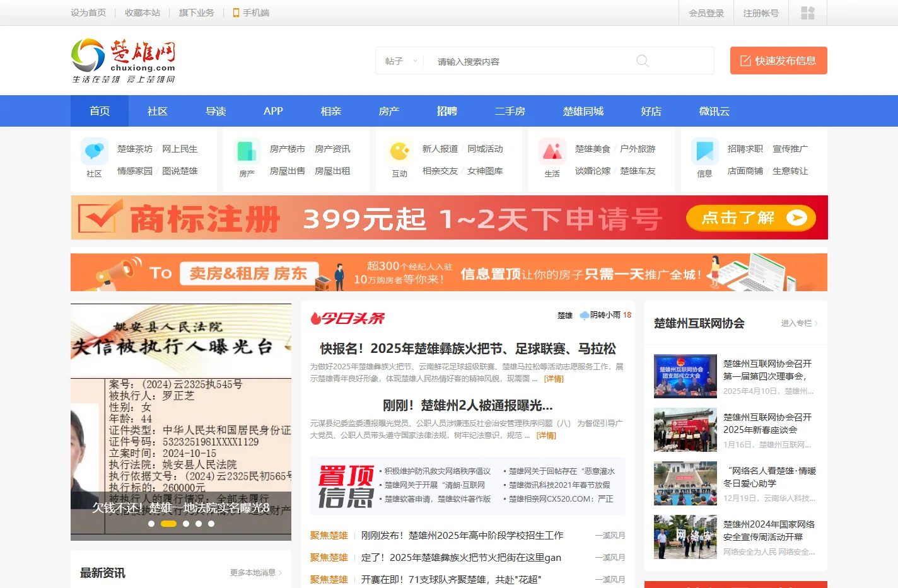898x588 pixels.
Task: Switch to the APP navigation tab
Action: tap(273, 111)
